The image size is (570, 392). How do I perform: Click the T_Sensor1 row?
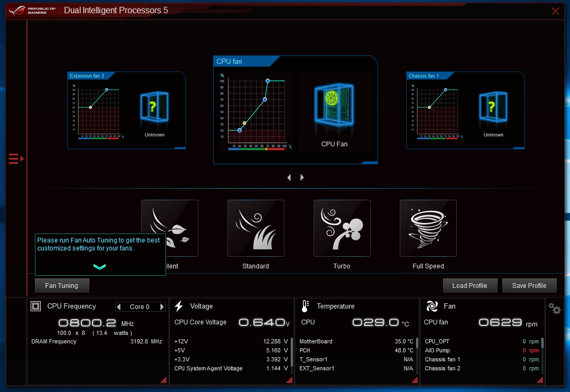coord(356,359)
